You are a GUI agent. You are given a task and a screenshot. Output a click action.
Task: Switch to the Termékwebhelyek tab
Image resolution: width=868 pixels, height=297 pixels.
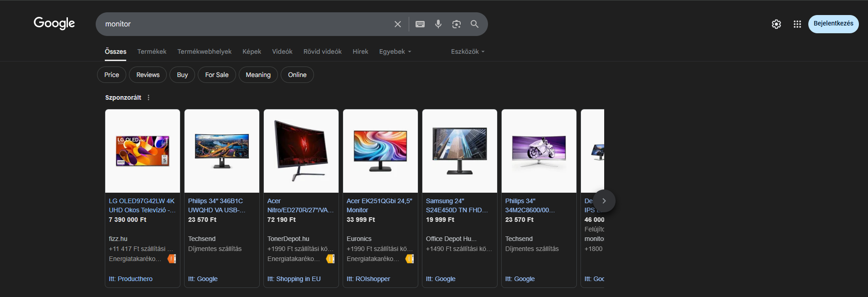pos(205,51)
